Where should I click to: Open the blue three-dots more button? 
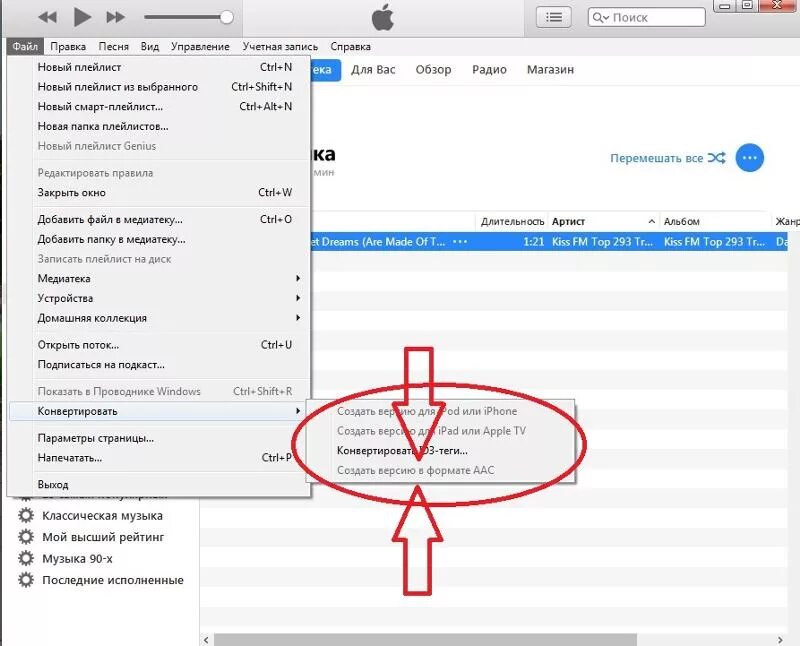[749, 158]
